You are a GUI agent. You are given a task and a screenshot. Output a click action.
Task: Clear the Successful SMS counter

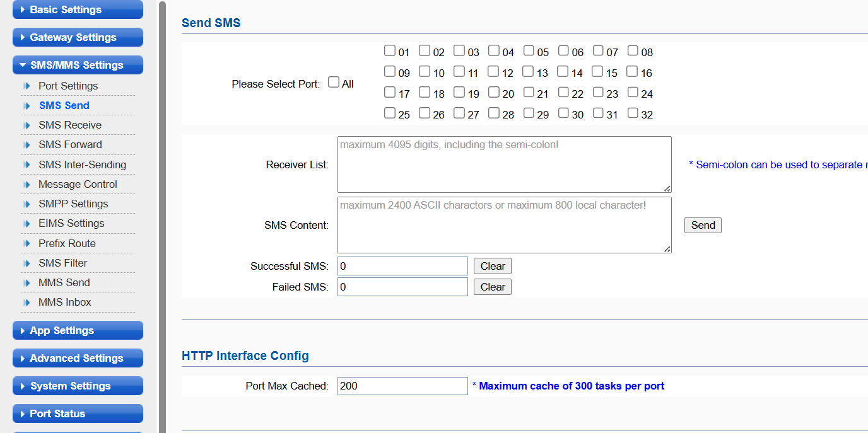coord(492,266)
